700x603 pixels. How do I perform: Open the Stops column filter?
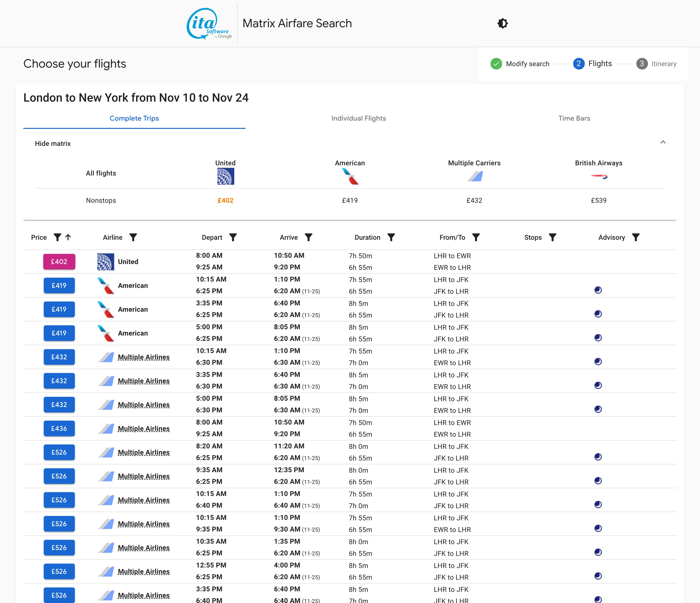coord(552,237)
